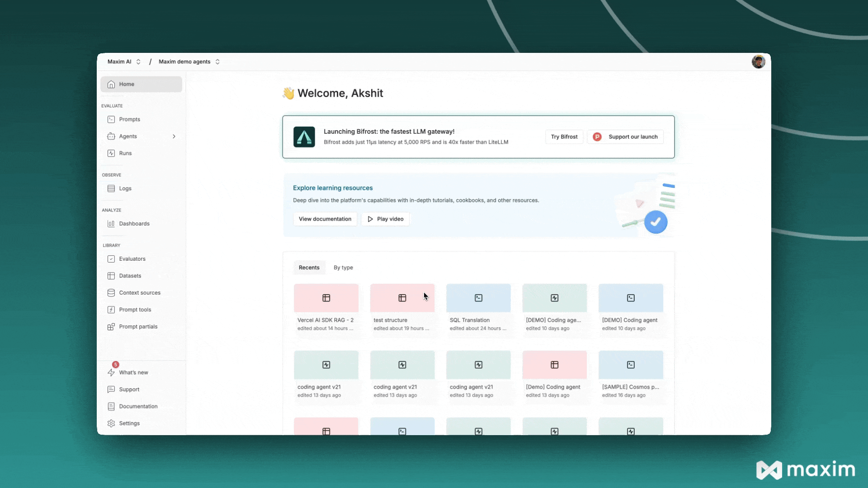Switch to the By type tab
Image resolution: width=868 pixels, height=488 pixels.
[x=343, y=267]
